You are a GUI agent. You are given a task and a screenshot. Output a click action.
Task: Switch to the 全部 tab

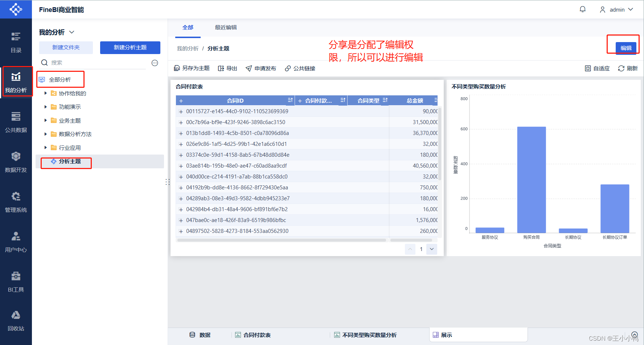pos(188,28)
